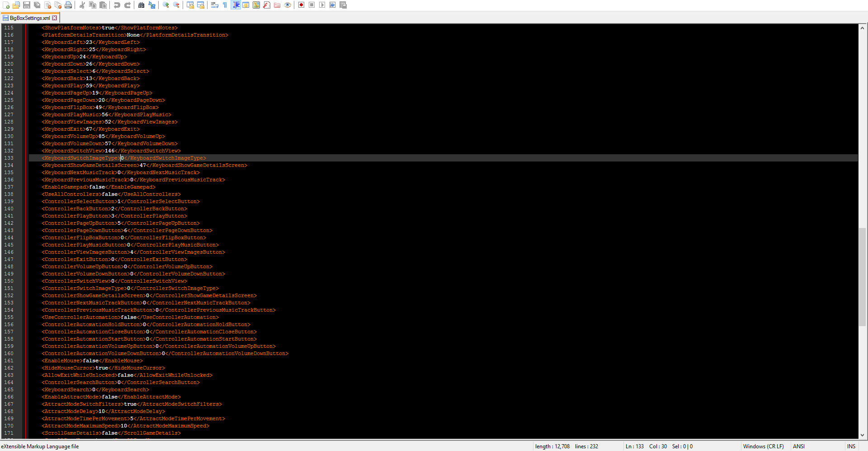The image size is (868, 451).
Task: Save the current recorded macro
Action: [x=343, y=5]
